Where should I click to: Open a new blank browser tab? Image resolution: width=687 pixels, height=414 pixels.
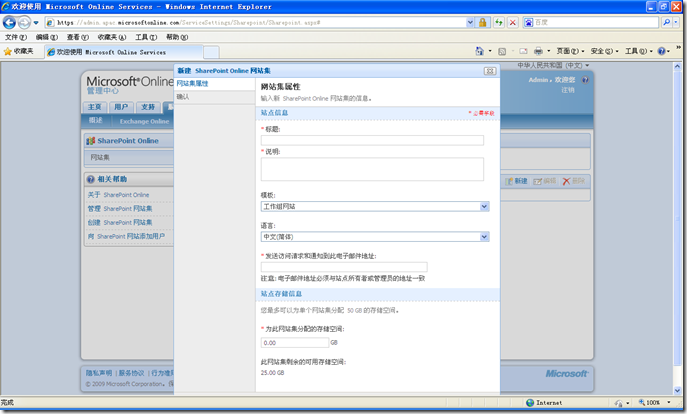[211, 52]
